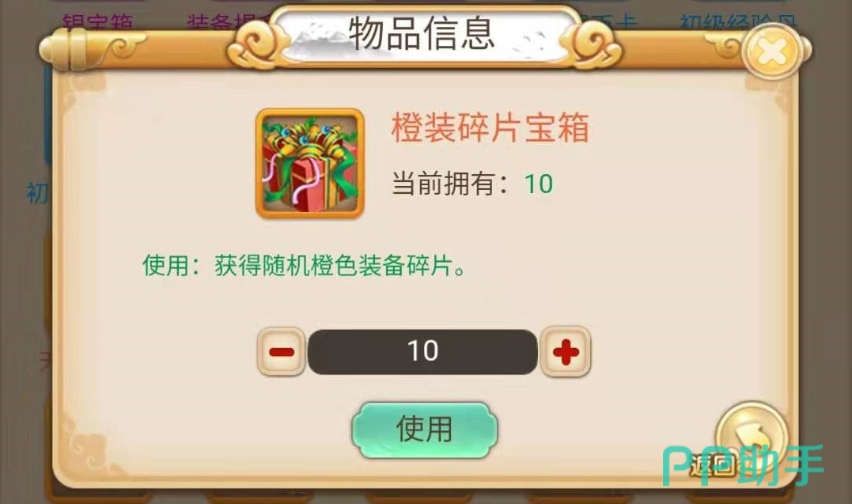Select the quantity field showing 10

pos(422,352)
